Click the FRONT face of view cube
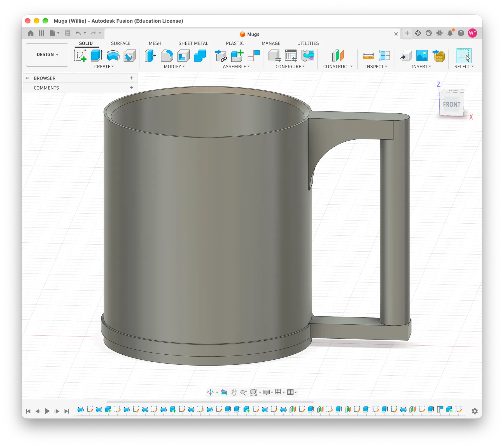Viewport: 504px width, 447px height. click(x=451, y=104)
